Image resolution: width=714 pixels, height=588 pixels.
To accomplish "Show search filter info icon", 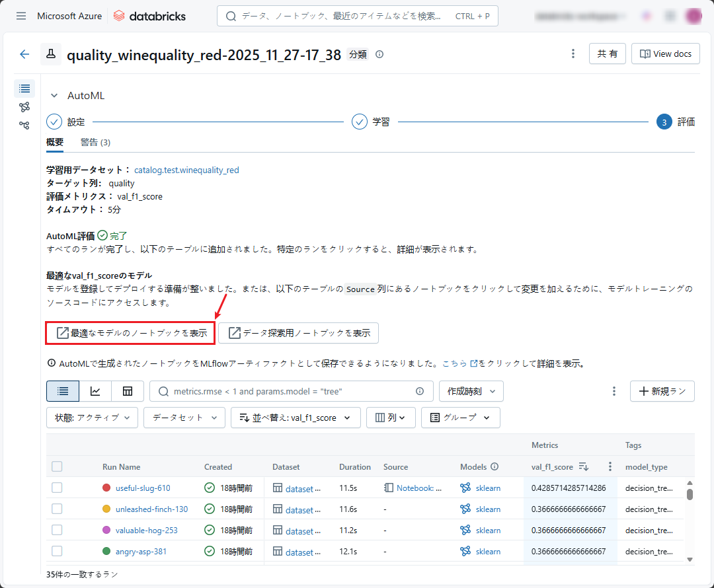I will click(x=420, y=391).
